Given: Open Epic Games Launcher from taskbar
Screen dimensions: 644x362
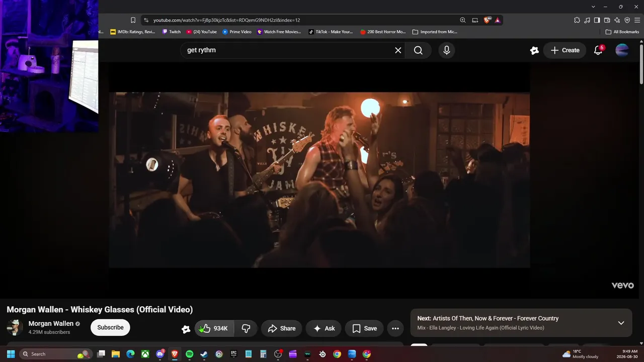Looking at the screenshot, I should (x=233, y=354).
